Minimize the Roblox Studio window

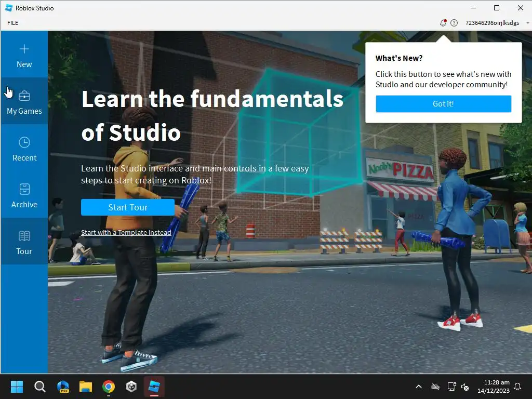pyautogui.click(x=473, y=8)
